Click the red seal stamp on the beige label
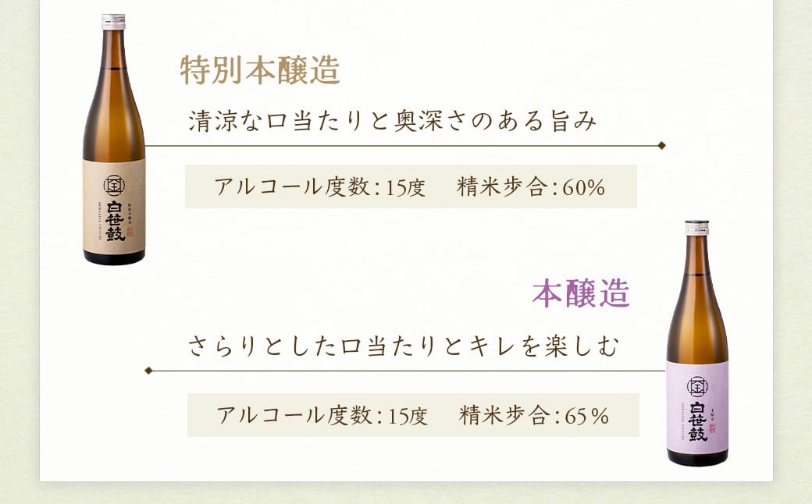 click(x=130, y=232)
